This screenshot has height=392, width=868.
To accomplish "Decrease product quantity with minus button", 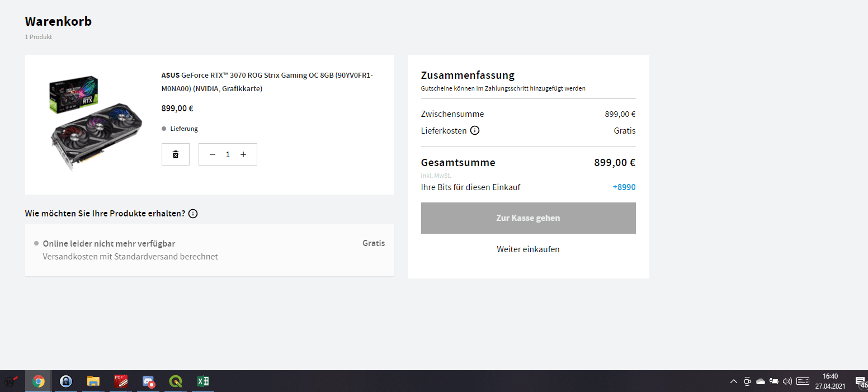I will (x=213, y=154).
